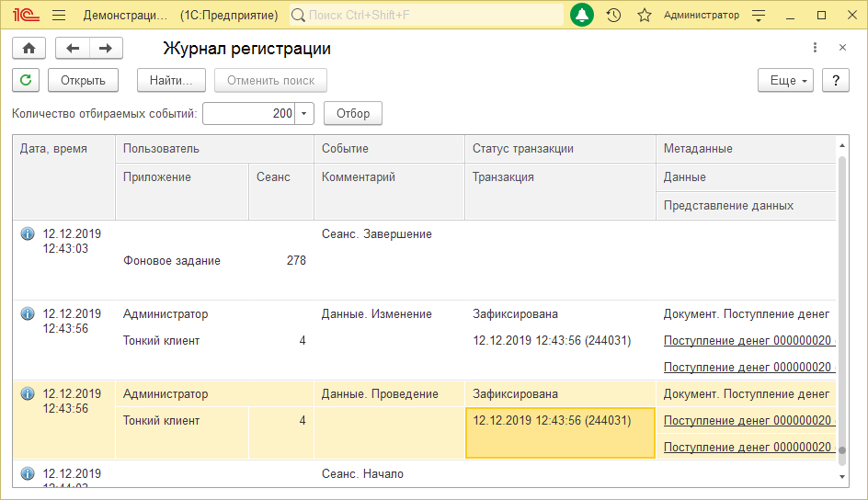Click info icon of Данные. Проведение row

click(28, 393)
